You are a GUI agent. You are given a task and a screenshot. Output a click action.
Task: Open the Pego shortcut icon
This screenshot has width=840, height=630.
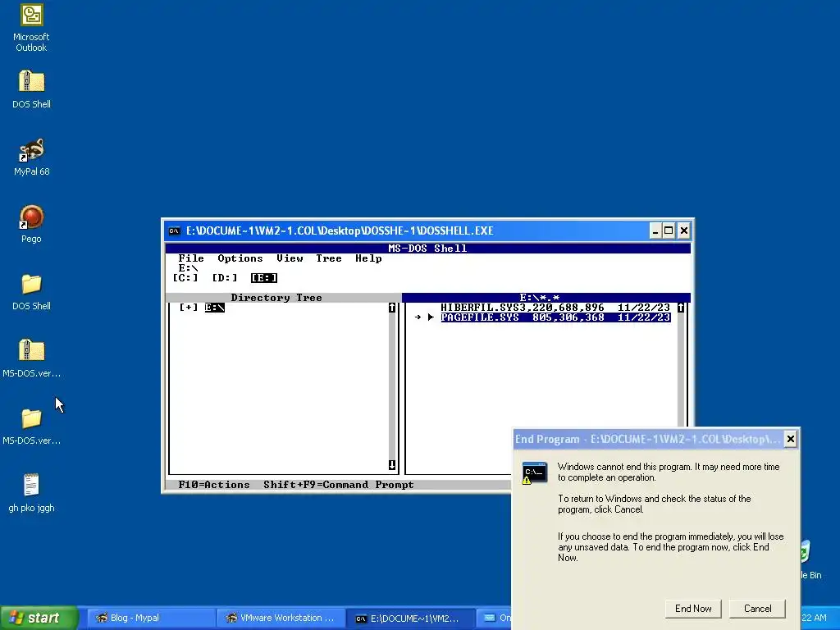click(x=31, y=217)
